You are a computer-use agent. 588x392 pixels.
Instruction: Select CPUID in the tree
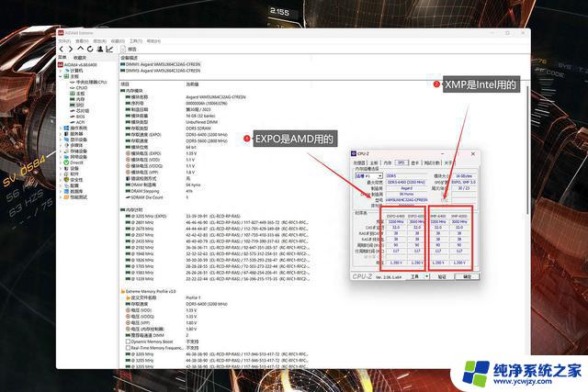79,88
